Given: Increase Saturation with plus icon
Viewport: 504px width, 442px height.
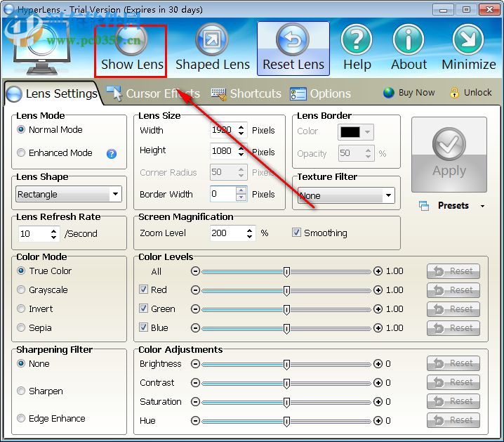Looking at the screenshot, I should click(x=378, y=402).
